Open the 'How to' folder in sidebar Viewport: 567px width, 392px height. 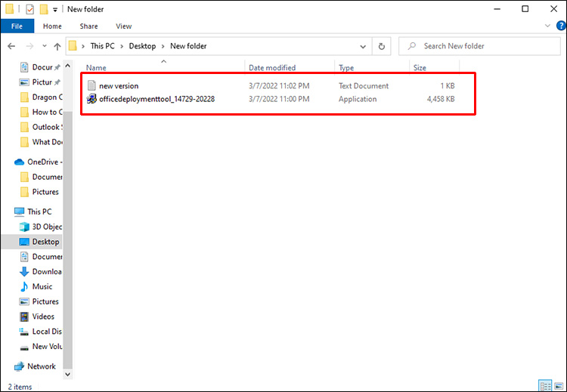point(41,112)
